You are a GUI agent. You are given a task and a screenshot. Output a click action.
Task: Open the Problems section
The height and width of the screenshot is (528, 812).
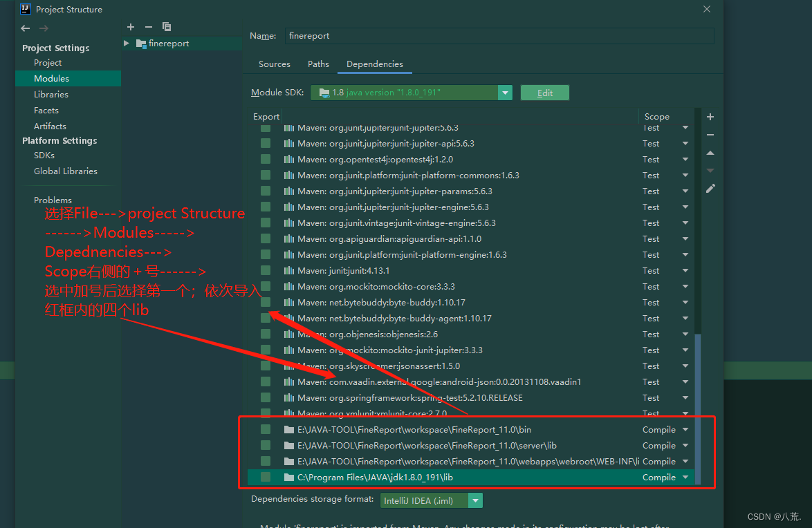[53, 200]
